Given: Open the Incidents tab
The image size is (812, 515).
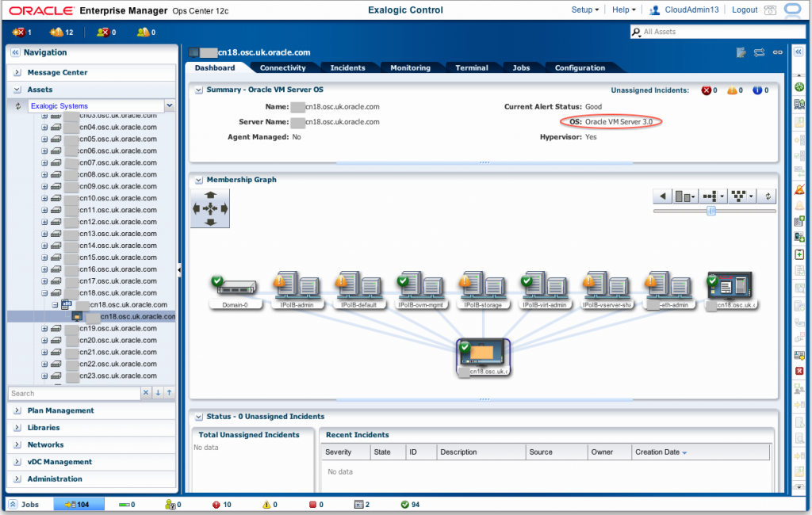Looking at the screenshot, I should 347,68.
